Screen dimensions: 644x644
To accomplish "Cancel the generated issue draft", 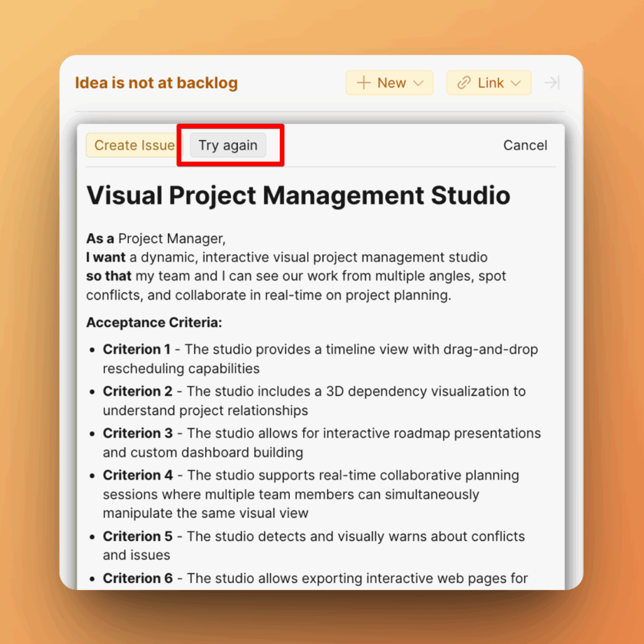I will [525, 145].
